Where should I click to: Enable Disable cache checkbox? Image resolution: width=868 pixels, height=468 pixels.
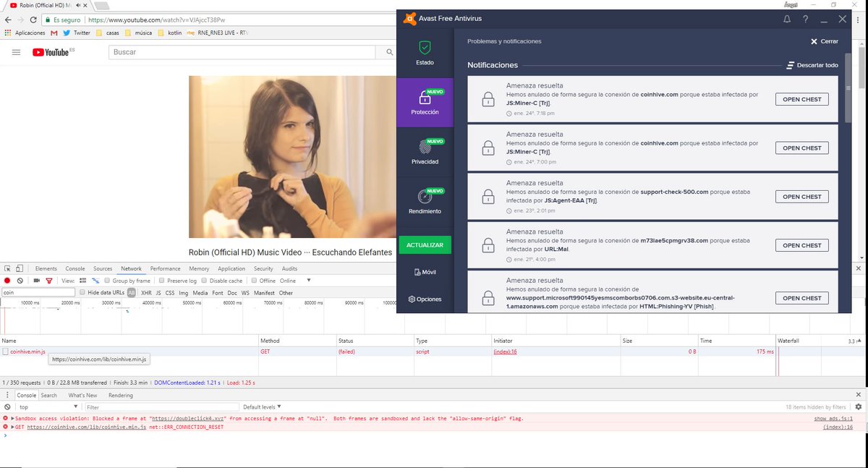click(205, 281)
